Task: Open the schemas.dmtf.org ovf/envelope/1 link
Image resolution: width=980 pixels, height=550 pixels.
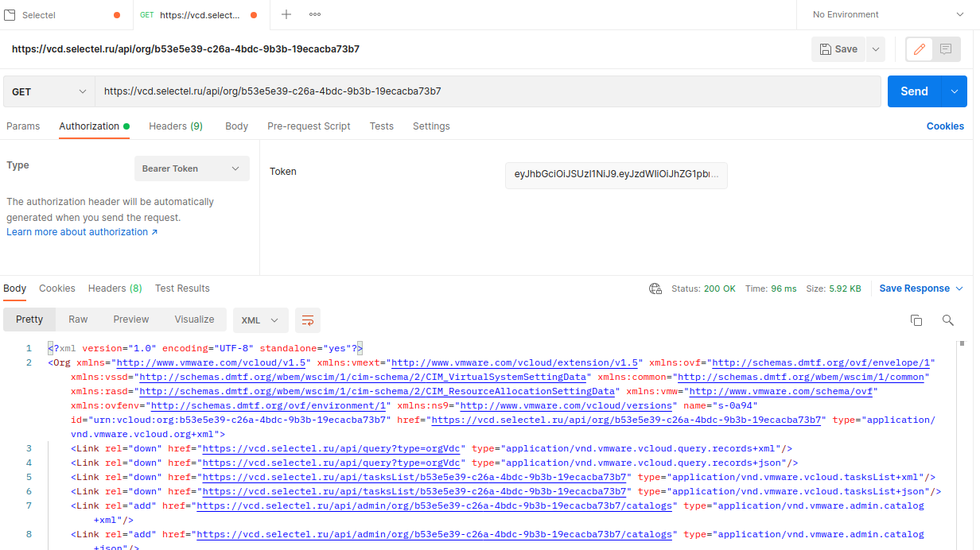Action: coord(822,362)
